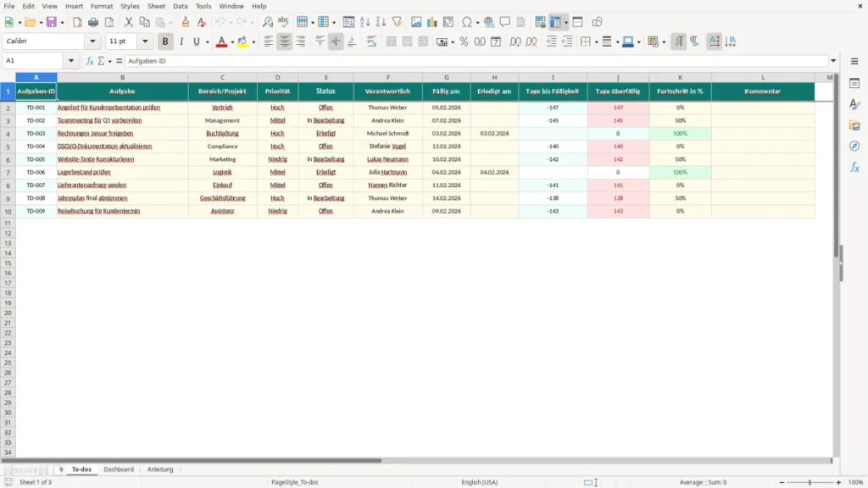Click the formula input line

pos(476,61)
